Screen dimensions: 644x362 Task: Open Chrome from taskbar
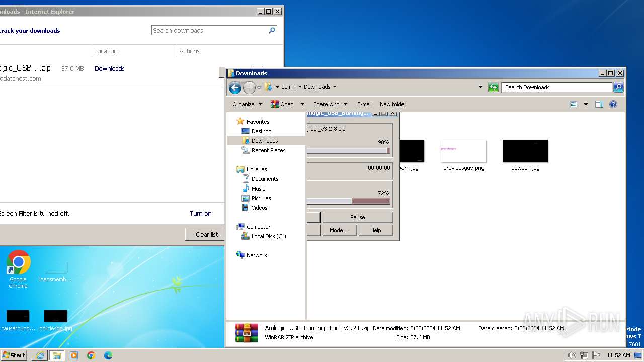(91, 355)
